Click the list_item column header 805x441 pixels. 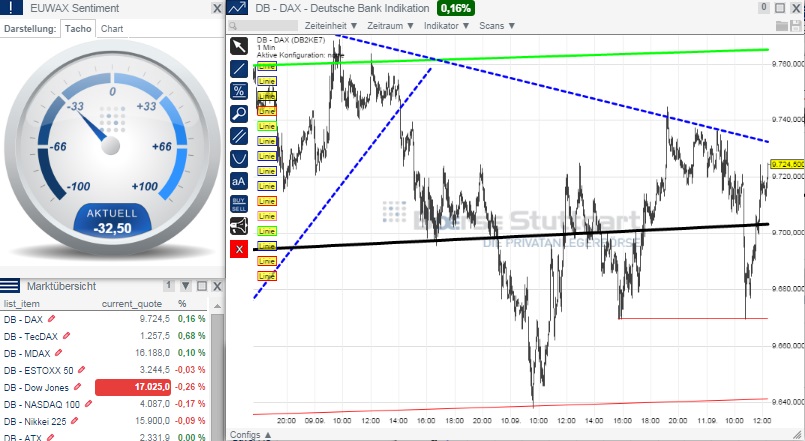(x=22, y=303)
